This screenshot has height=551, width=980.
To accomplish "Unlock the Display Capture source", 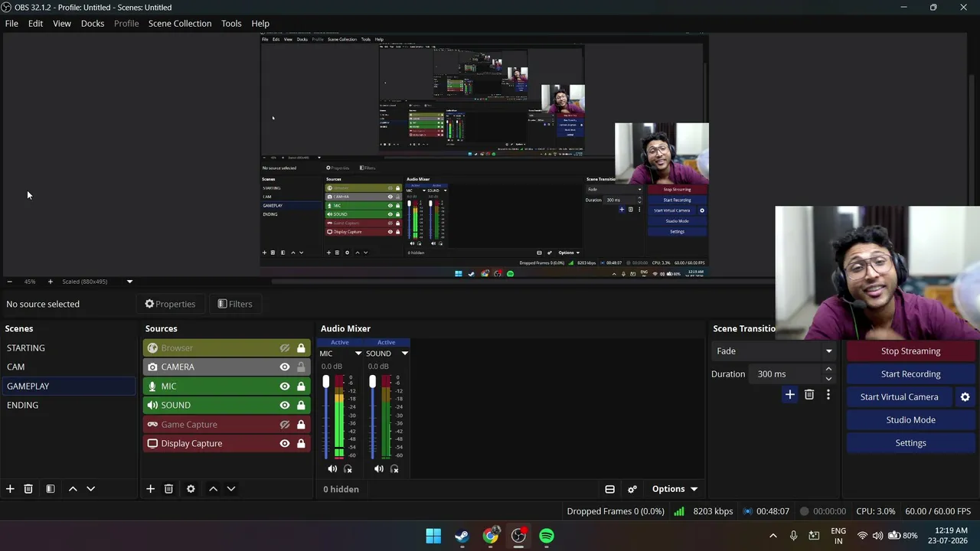I will coord(301,444).
